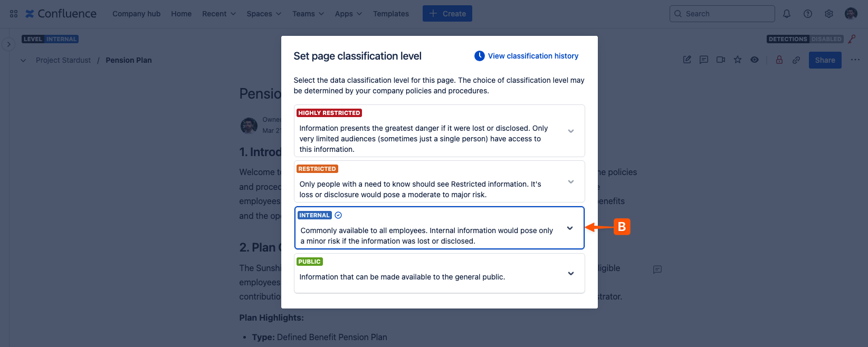The image size is (868, 347).
Task: Expand the Internal level chevron
Action: 570,228
